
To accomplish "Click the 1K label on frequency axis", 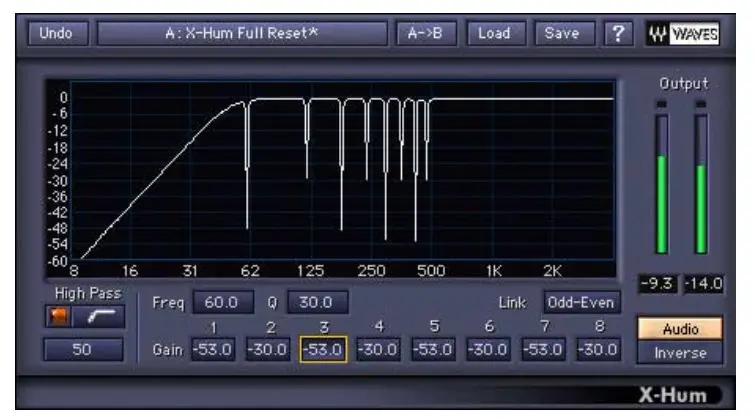I will (x=494, y=271).
